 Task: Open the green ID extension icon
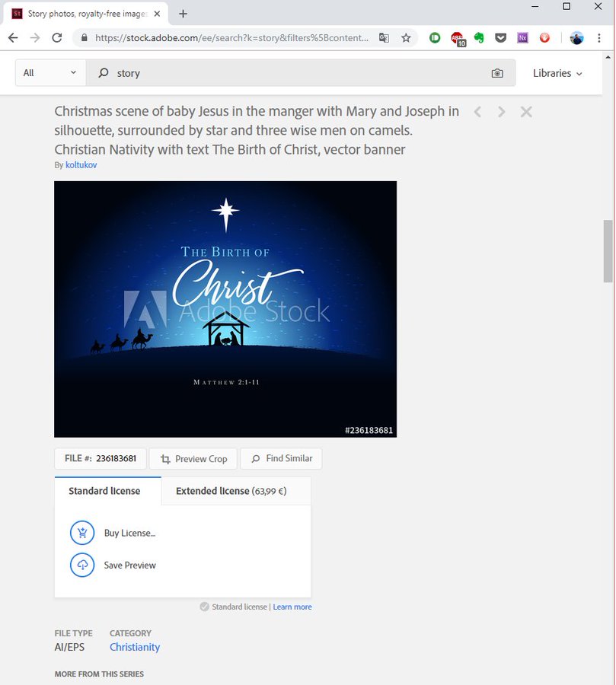tap(435, 38)
